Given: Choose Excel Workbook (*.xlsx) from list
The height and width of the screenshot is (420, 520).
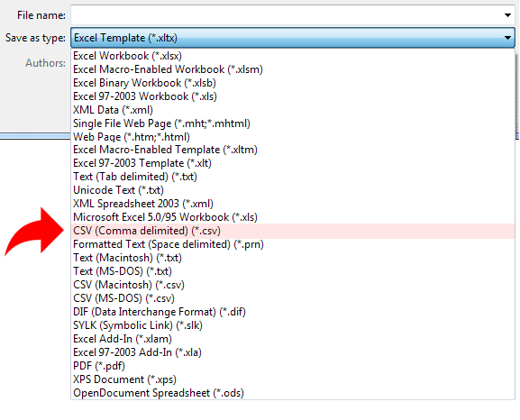Looking at the screenshot, I should (293, 56).
